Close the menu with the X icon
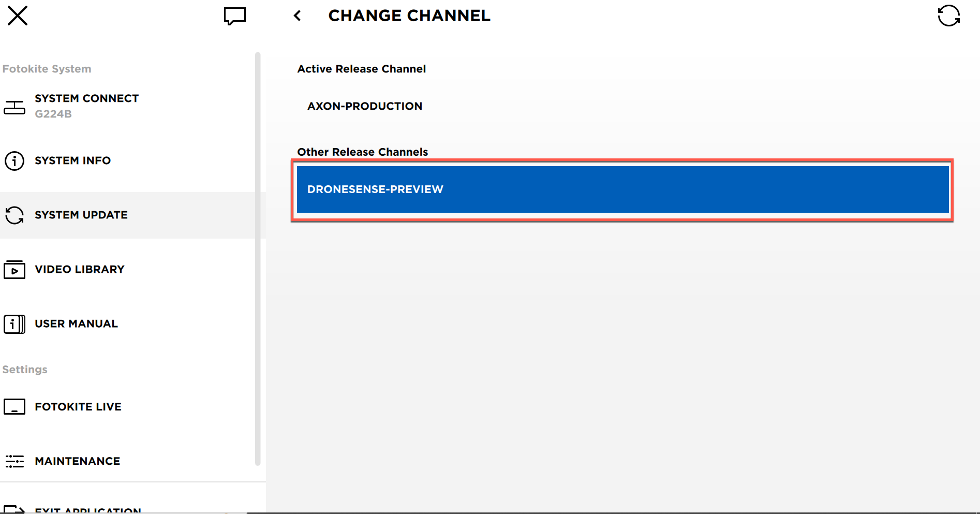The width and height of the screenshot is (980, 514). pos(18,16)
